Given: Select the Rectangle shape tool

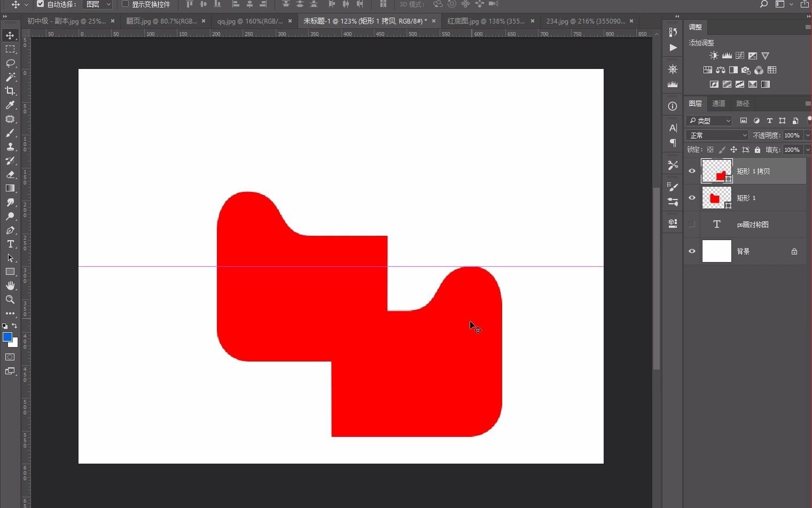Looking at the screenshot, I should point(10,272).
